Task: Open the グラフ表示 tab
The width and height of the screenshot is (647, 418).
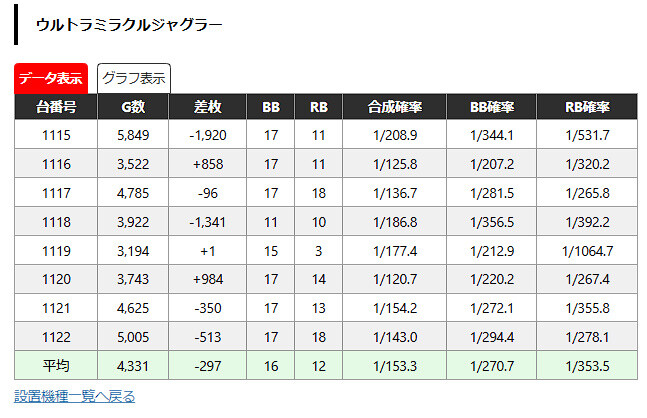Action: click(x=134, y=78)
